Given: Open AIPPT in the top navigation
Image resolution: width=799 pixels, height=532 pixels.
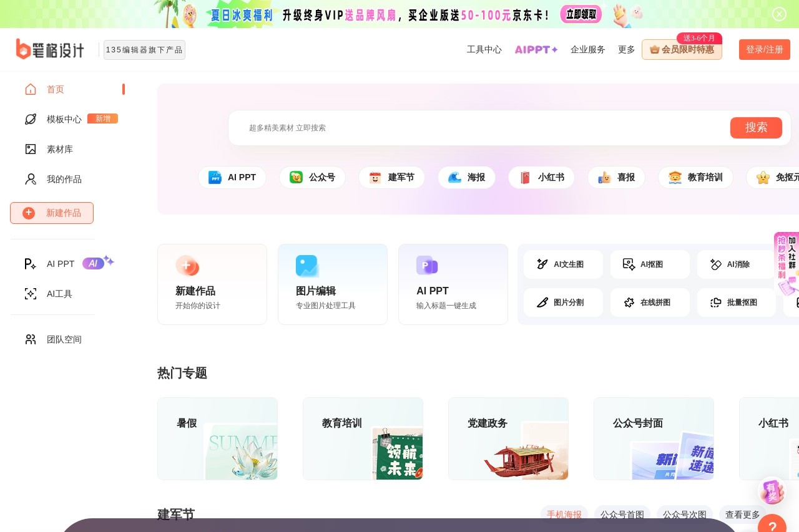Looking at the screenshot, I should (x=536, y=49).
